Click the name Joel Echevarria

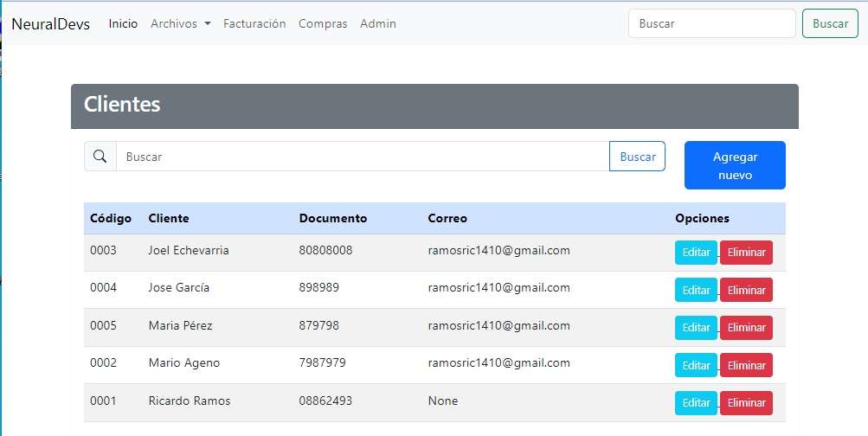tap(188, 250)
